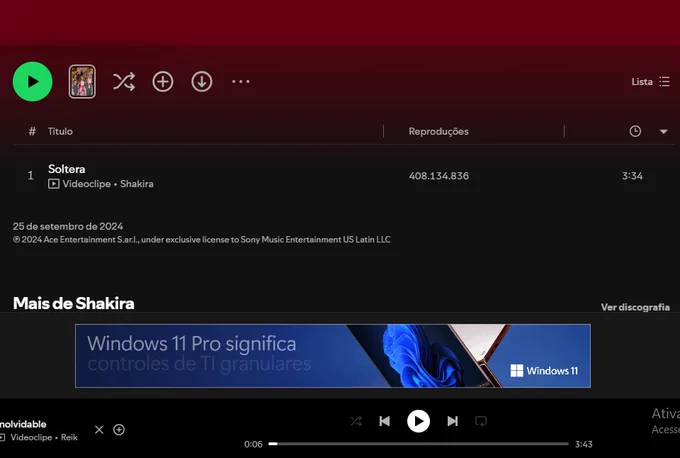Seek using the playback progress bar
Screen dimensions: 680x458
point(418,444)
